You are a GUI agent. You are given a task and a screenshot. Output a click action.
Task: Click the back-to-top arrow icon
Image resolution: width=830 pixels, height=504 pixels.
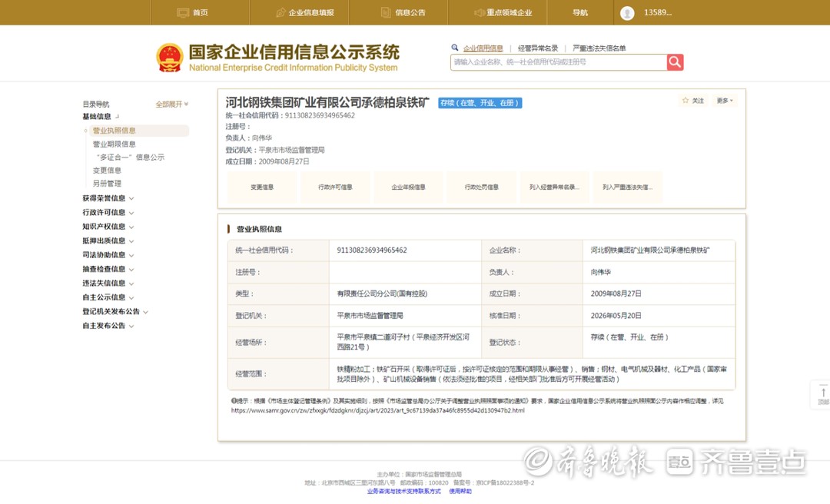(823, 393)
